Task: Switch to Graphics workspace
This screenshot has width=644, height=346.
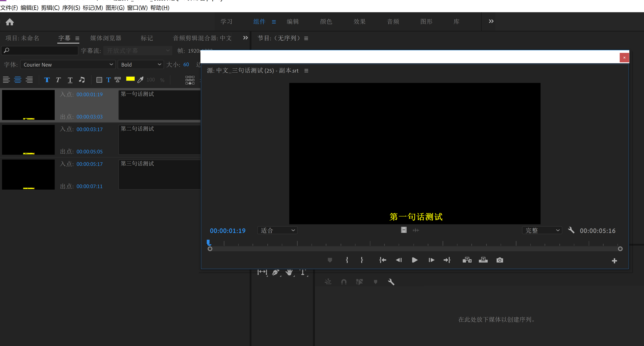Action: pos(426,22)
